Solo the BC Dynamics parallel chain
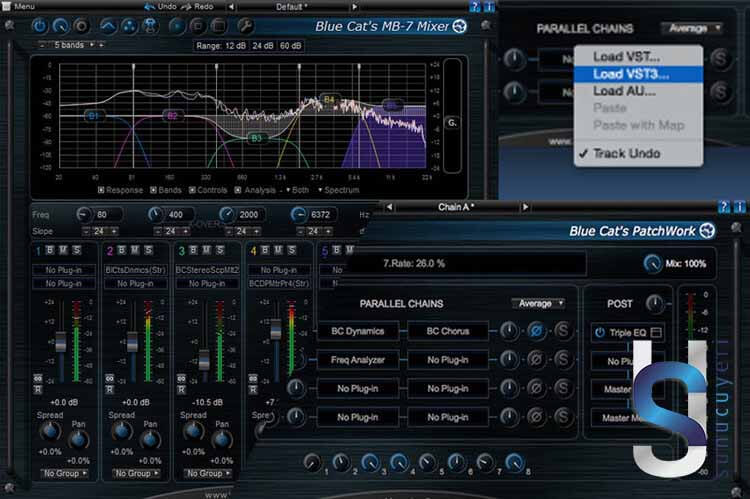This screenshot has height=499, width=750. point(562,331)
